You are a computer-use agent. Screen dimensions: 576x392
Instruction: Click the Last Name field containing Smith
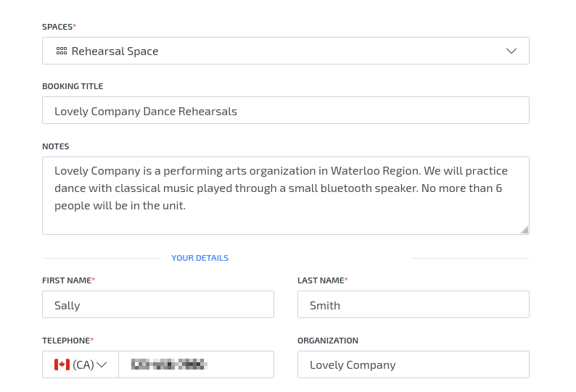[413, 305]
